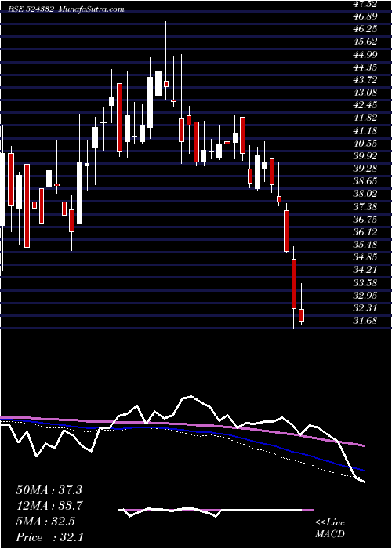This screenshot has width=392, height=549.
Task: Select the 42.45 price axis label
Action: pos(365,105)
